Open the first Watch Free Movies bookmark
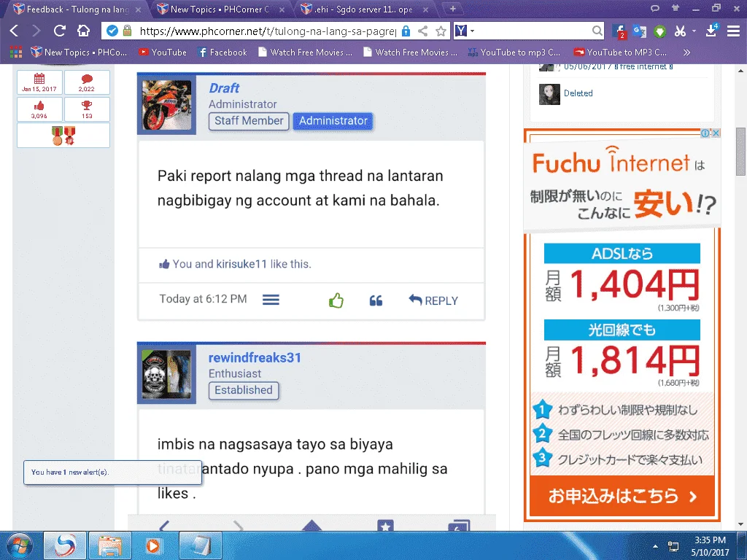Image resolution: width=747 pixels, height=560 pixels. [306, 52]
